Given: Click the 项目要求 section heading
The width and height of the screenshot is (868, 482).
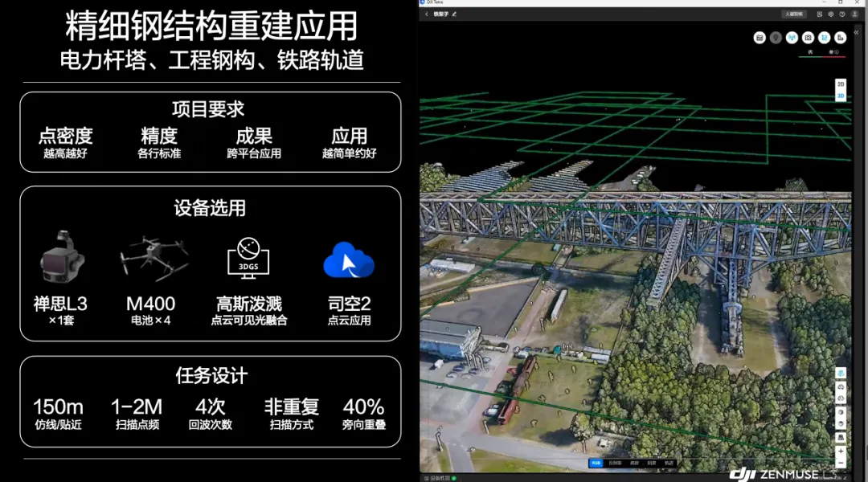Looking at the screenshot, I should click(208, 109).
